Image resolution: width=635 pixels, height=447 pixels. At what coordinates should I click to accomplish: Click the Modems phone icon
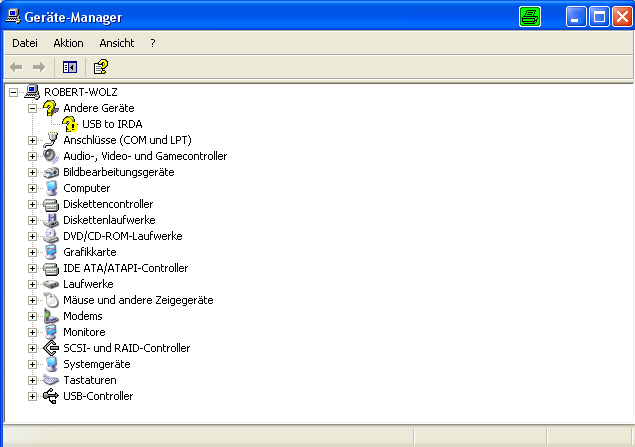51,316
